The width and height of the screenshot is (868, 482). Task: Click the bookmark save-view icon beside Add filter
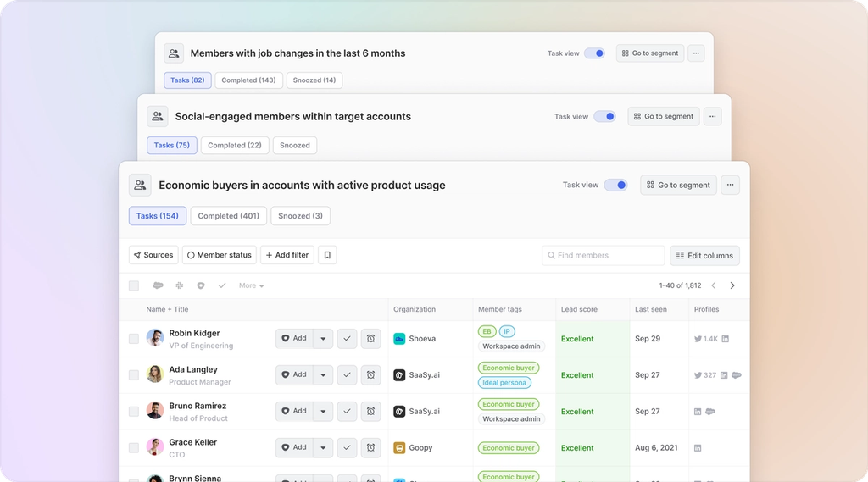327,255
